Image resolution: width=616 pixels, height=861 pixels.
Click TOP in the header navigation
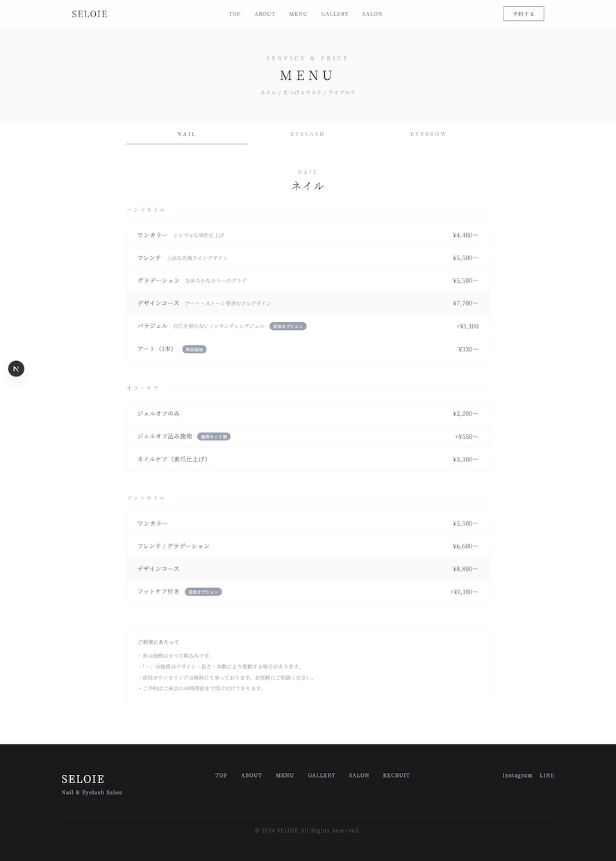point(235,14)
